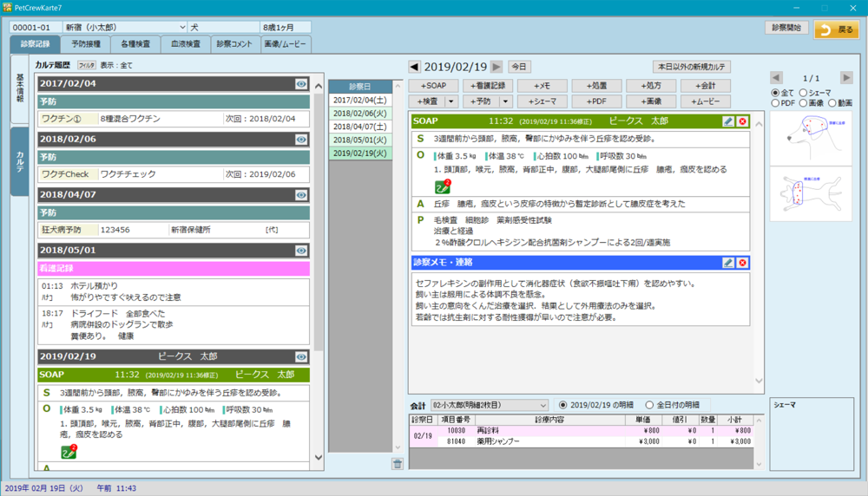Screen dimensions: 868x496
Task: Click trash icon below 診察日 list
Action: pyautogui.click(x=398, y=464)
